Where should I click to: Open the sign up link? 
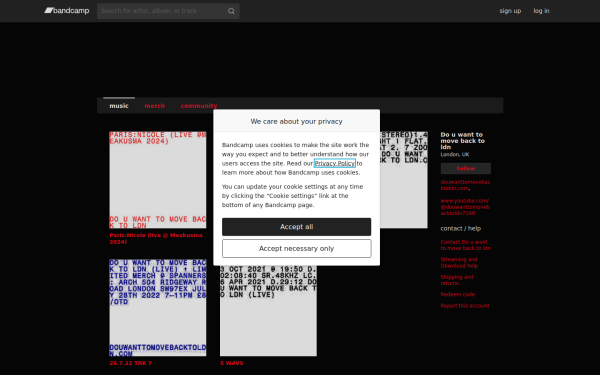tap(510, 11)
